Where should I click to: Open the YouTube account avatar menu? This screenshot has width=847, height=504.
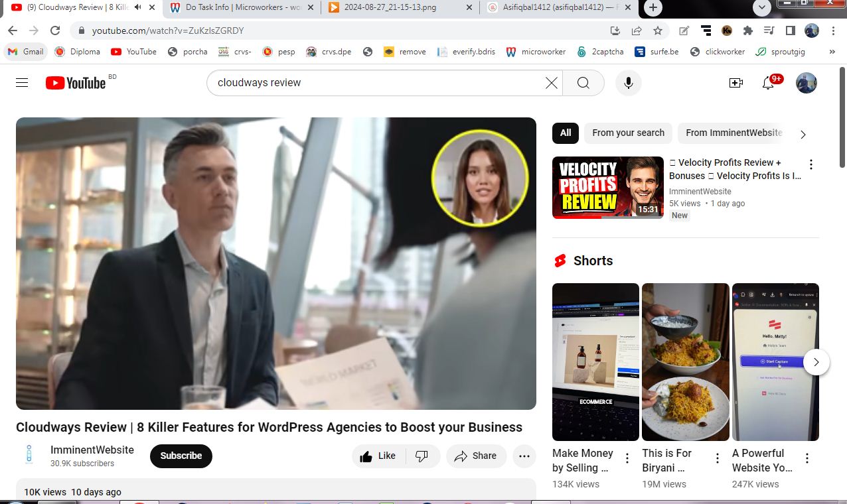coord(806,83)
